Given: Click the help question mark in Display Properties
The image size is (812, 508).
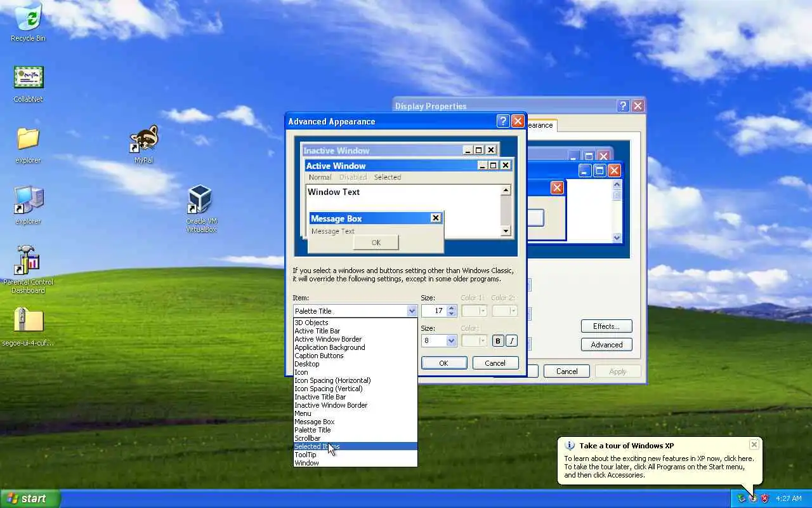Looking at the screenshot, I should click(x=623, y=106).
